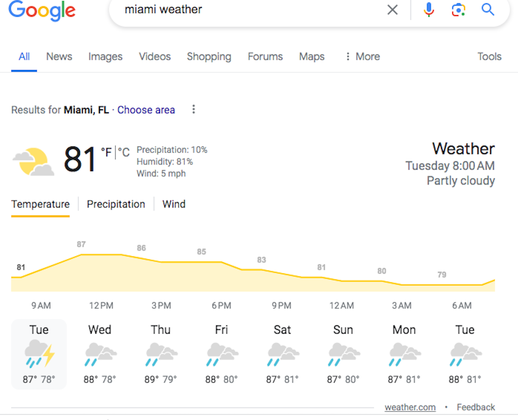Focus the miami weather search field
The height and width of the screenshot is (420, 518).
(252, 10)
